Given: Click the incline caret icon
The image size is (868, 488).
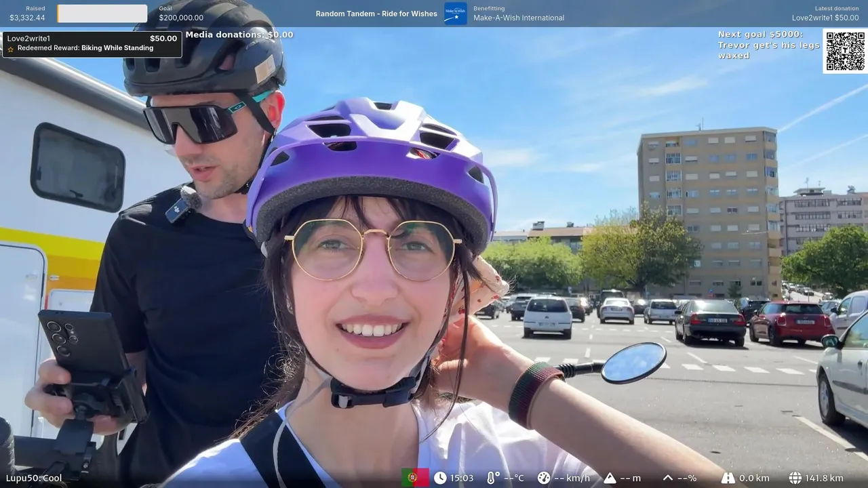Looking at the screenshot, I should [668, 478].
